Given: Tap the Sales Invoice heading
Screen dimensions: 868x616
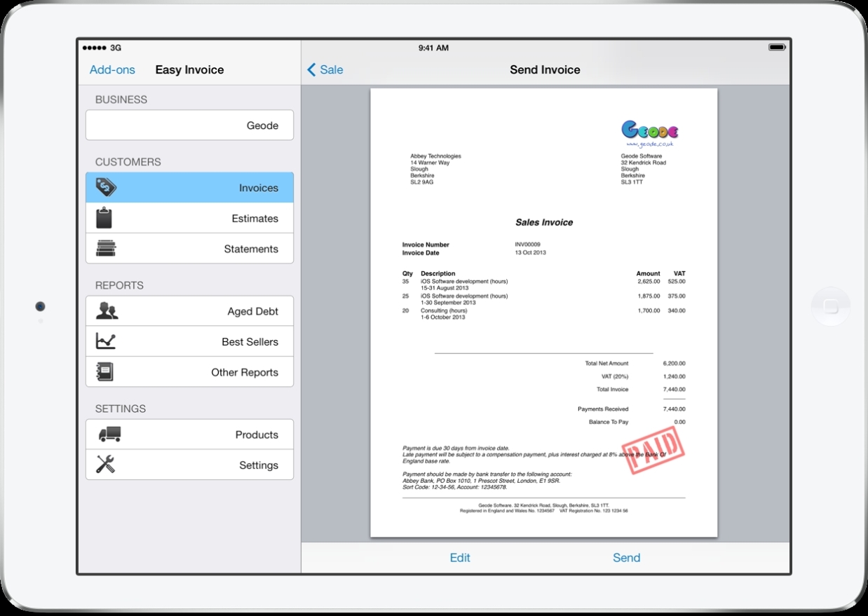Looking at the screenshot, I should [x=544, y=222].
